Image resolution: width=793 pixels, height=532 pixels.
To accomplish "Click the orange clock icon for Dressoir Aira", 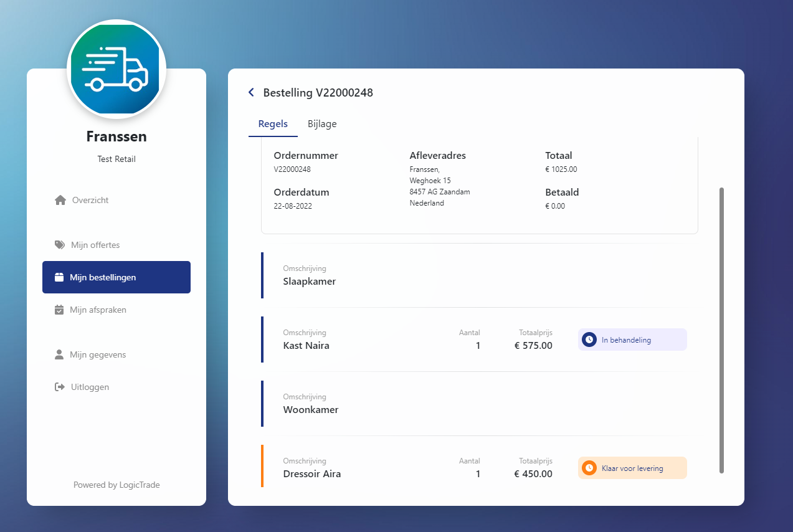I will [x=589, y=468].
